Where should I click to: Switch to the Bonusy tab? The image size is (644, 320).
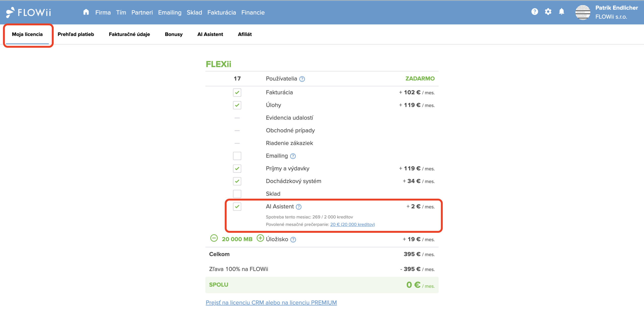(174, 34)
